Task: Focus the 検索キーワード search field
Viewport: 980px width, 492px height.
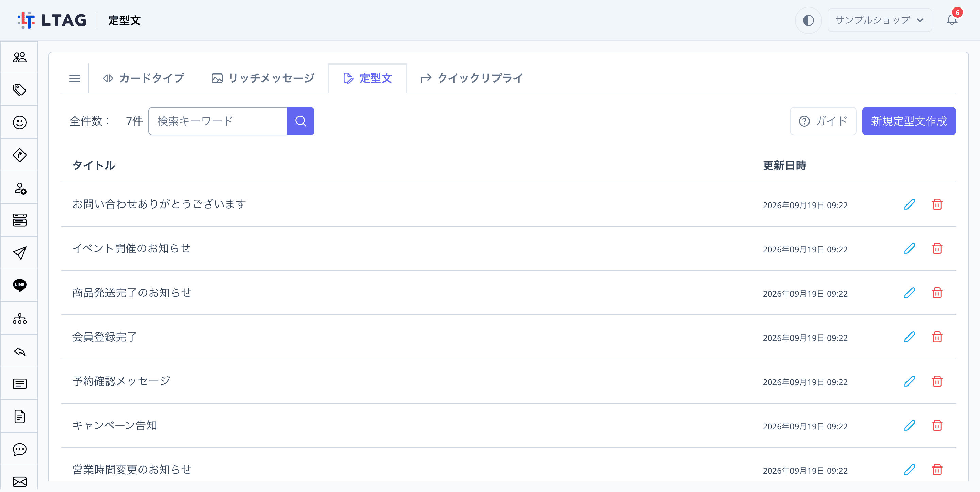Action: (x=218, y=121)
